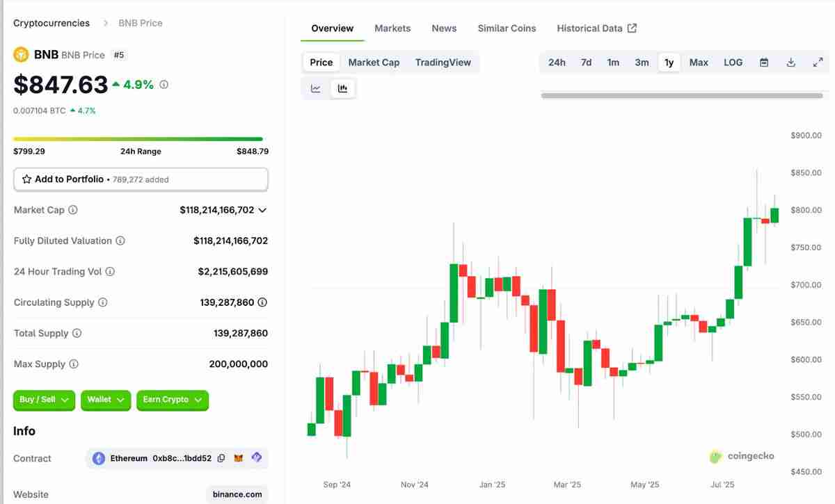The image size is (835, 504).
Task: Copy the Ethereum contract address
Action: pyautogui.click(x=221, y=458)
